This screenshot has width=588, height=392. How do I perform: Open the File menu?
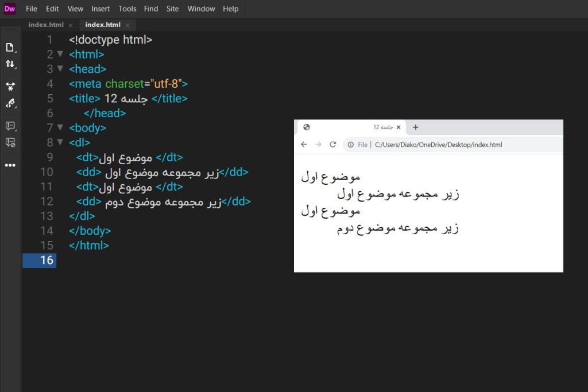point(32,9)
